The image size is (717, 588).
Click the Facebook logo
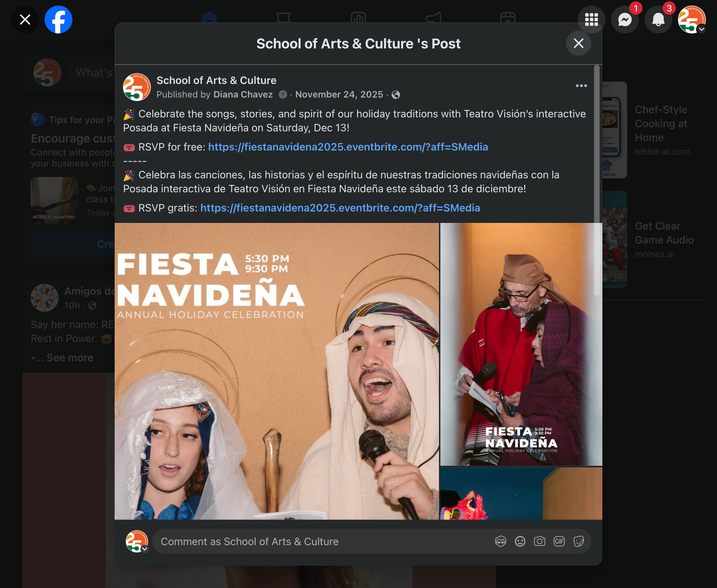pyautogui.click(x=59, y=20)
